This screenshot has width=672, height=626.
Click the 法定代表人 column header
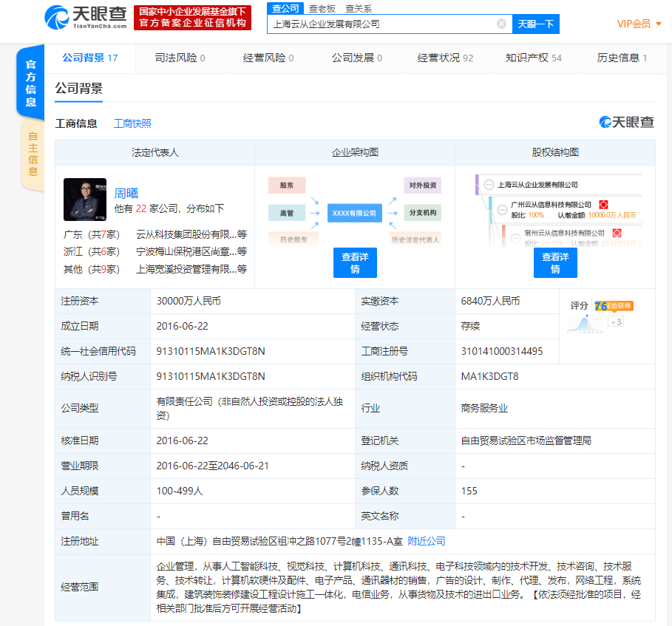click(155, 152)
